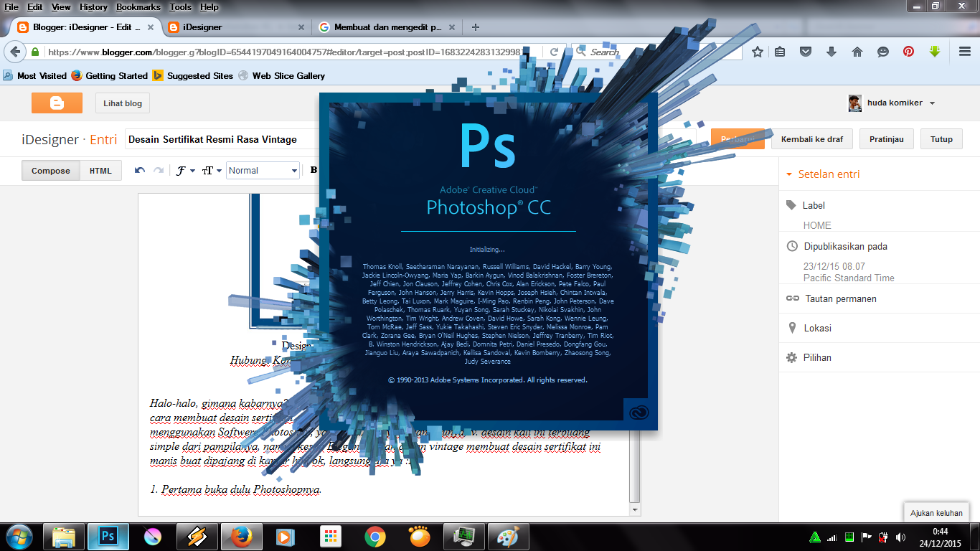Redo edit in Blogger editor

click(x=159, y=171)
